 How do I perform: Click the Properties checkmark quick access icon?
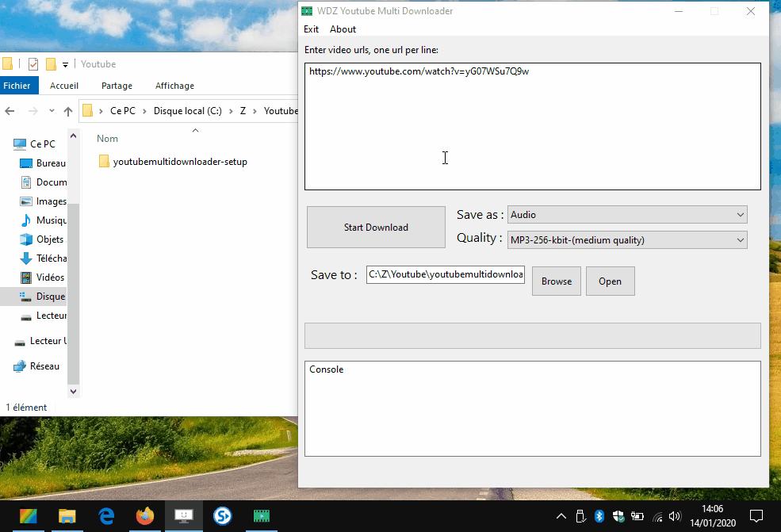tap(33, 63)
